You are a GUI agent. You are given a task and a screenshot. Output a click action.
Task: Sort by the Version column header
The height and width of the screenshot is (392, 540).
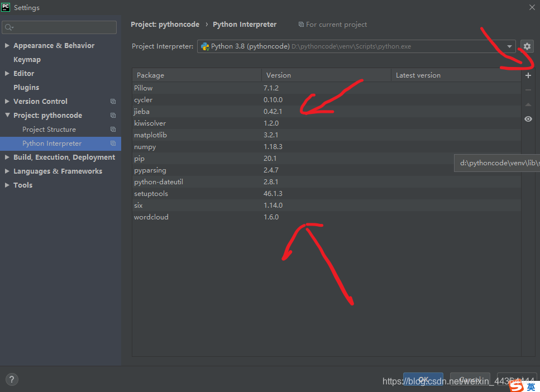[x=327, y=75]
